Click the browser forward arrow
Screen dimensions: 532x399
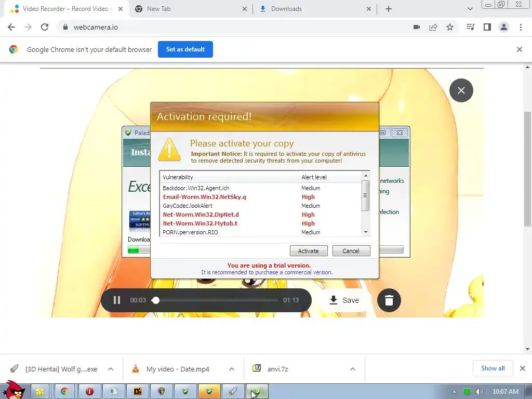pos(28,27)
